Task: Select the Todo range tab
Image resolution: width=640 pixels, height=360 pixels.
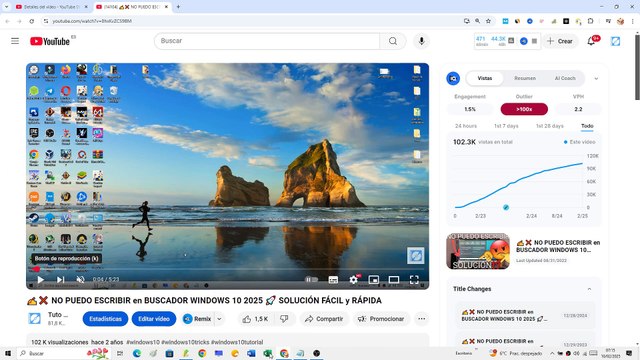Action: 587,126
